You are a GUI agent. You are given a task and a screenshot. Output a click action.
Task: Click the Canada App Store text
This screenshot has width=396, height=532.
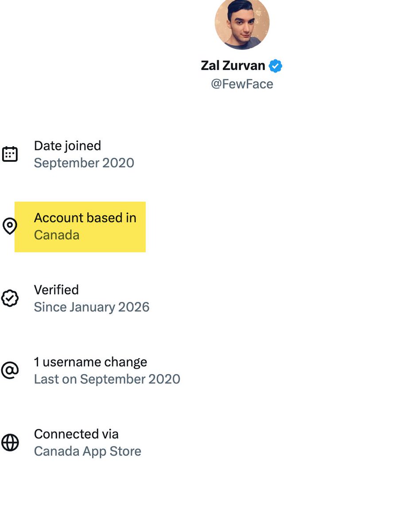coord(88,451)
